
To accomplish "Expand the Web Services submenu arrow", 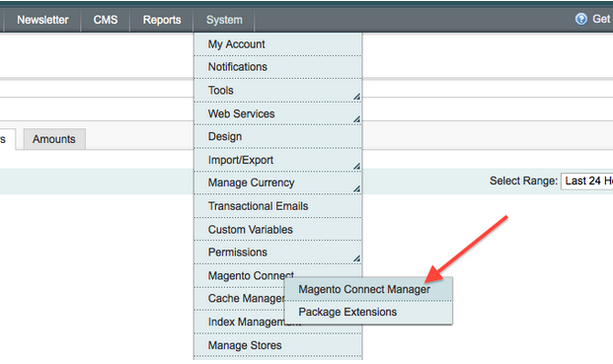I will coord(356,119).
